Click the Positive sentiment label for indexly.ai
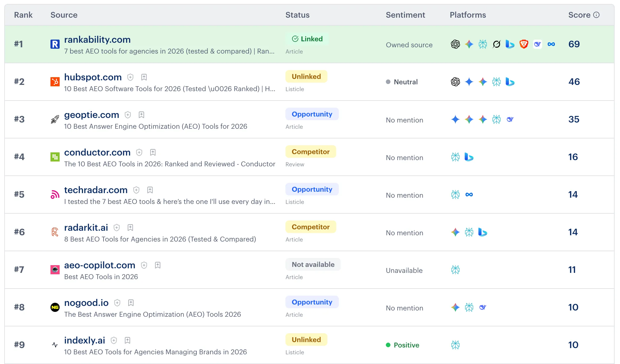Screen dimensions: 620x364 pyautogui.click(x=402, y=345)
